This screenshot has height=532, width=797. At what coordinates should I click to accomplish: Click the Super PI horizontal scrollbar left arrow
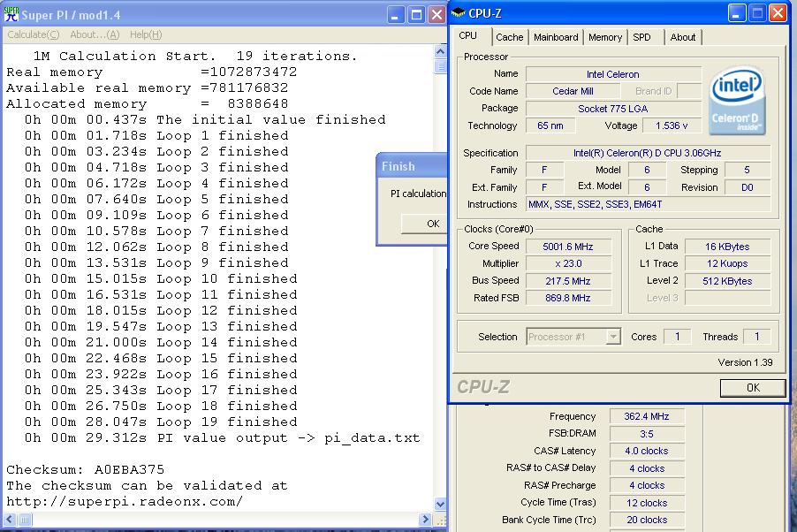10,520
